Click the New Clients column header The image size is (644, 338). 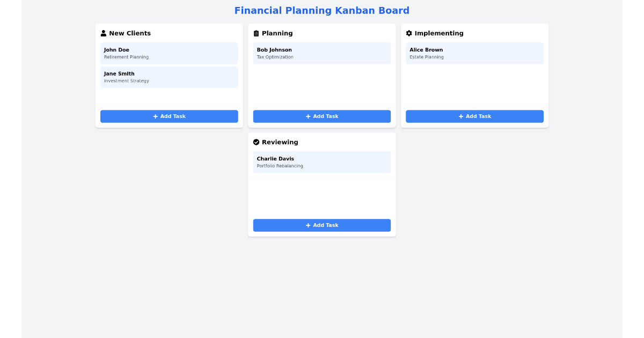[129, 33]
